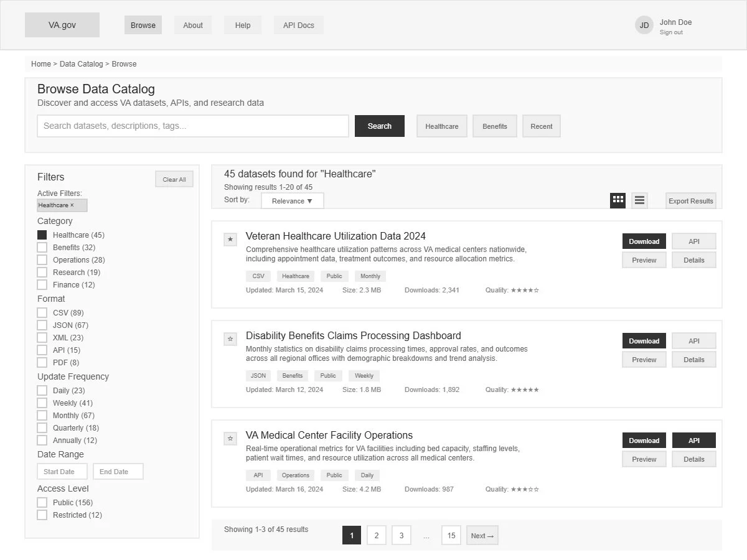Check the Finance (12) category filter
The height and width of the screenshot is (560, 747).
click(42, 285)
